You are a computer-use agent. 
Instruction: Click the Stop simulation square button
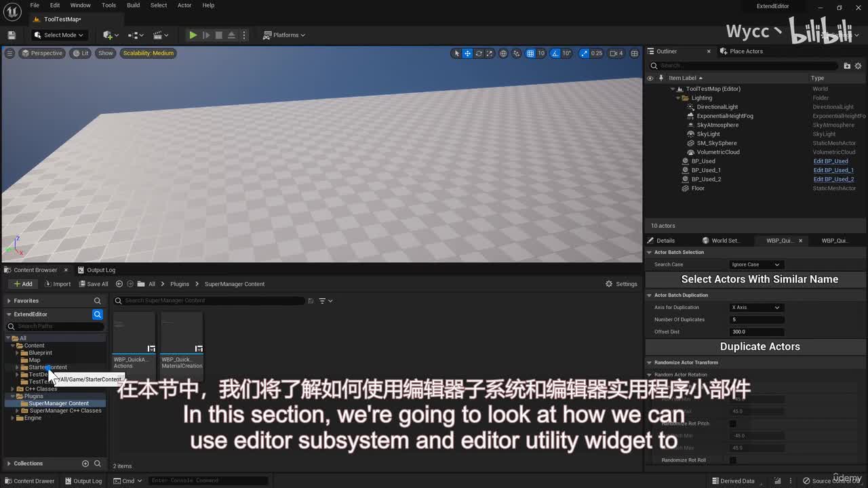218,35
